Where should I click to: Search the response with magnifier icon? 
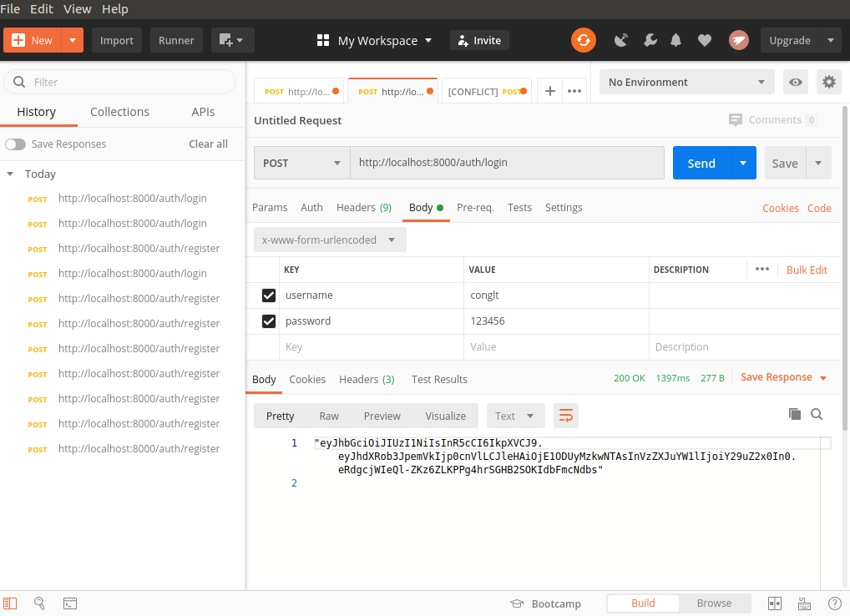tap(817, 414)
